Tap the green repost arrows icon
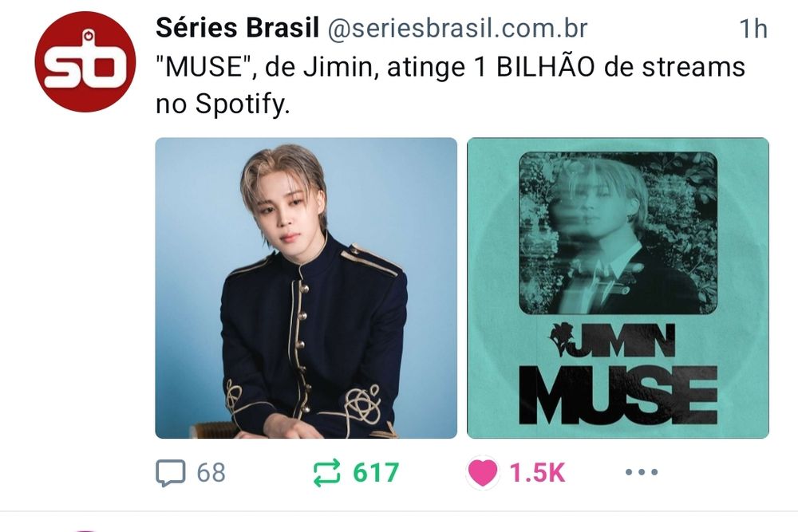Image resolution: width=798 pixels, height=532 pixels. 326,472
